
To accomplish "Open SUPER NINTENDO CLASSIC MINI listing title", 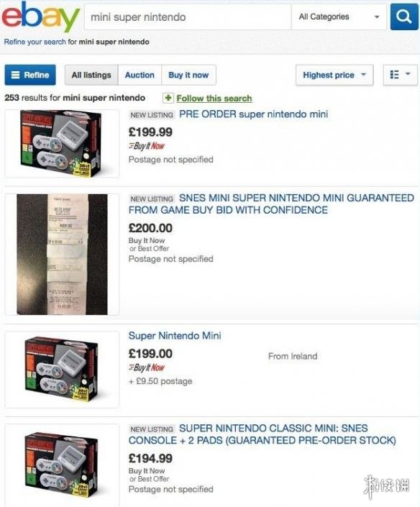I will click(262, 434).
